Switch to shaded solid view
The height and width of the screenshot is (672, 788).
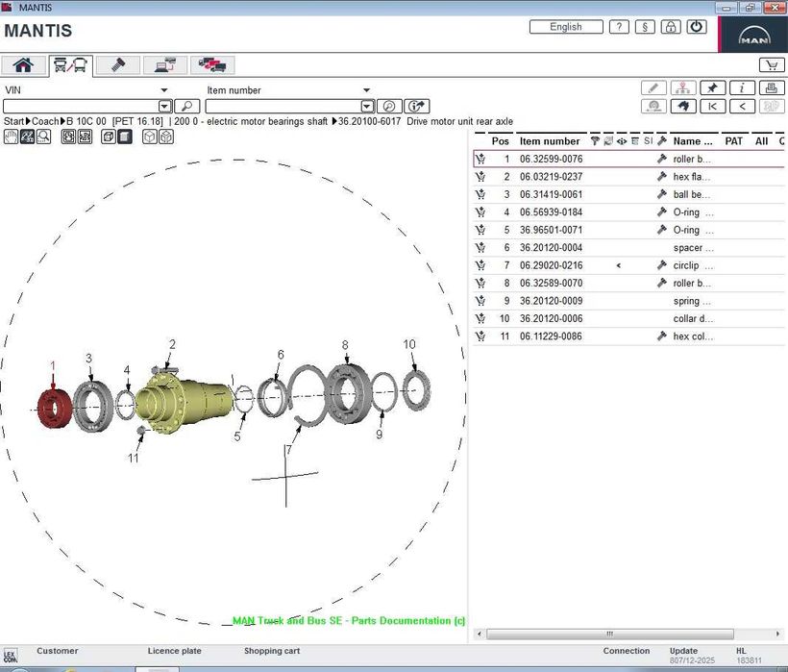[x=125, y=137]
